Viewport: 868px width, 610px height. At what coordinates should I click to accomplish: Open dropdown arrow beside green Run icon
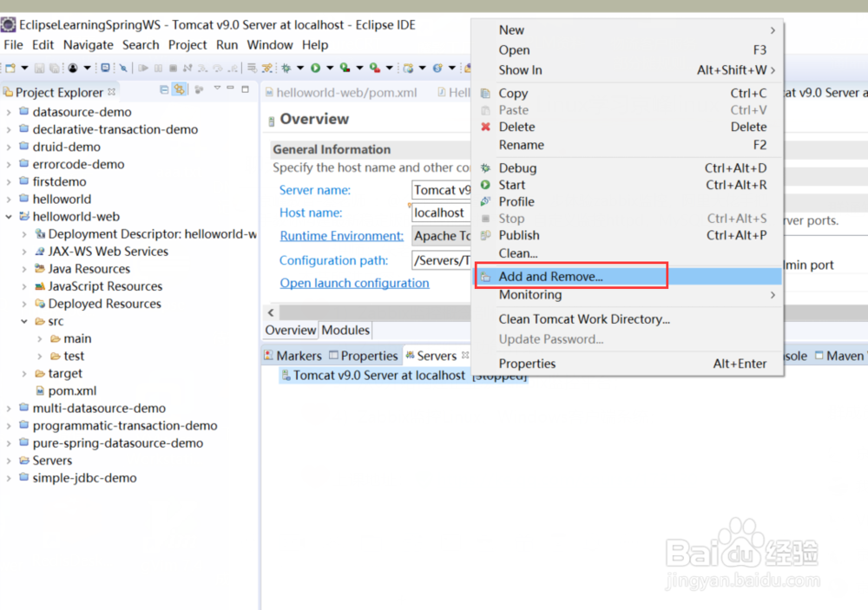(x=330, y=68)
